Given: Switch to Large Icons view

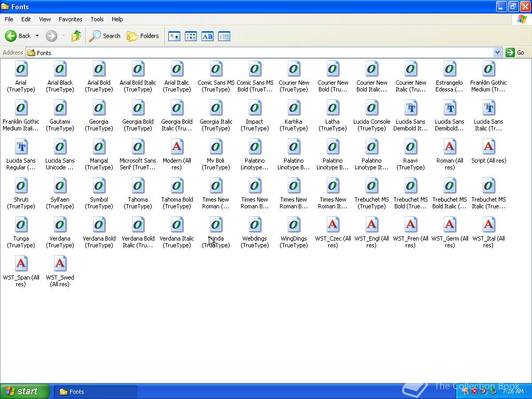Looking at the screenshot, I should tap(175, 36).
